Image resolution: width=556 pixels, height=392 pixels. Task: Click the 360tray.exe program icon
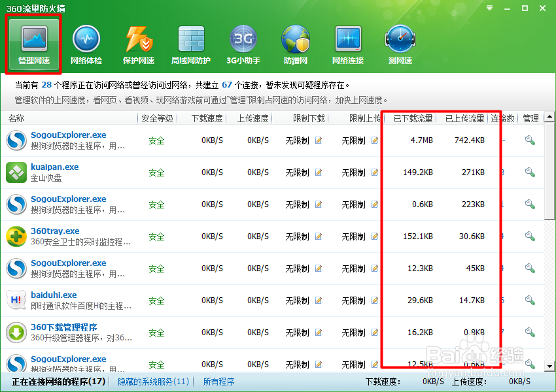(16, 237)
